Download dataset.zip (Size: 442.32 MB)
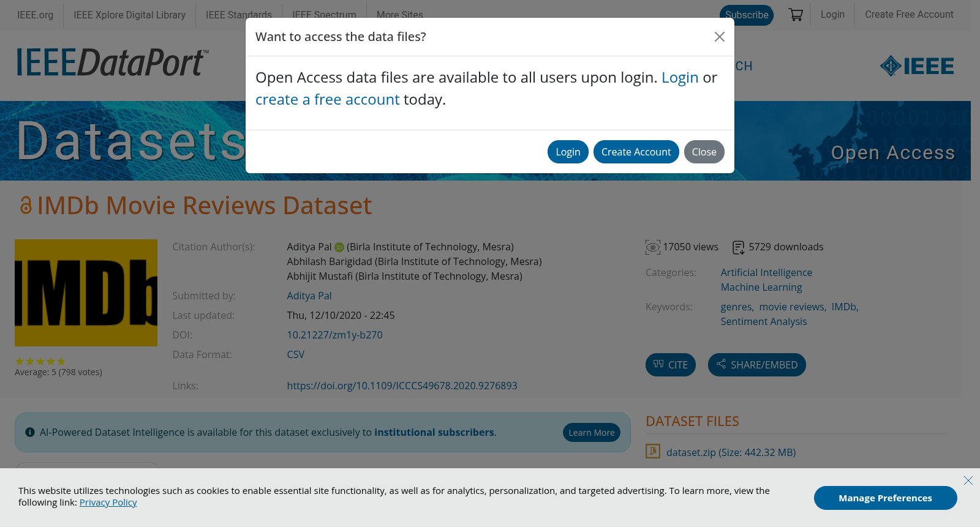 (731, 452)
